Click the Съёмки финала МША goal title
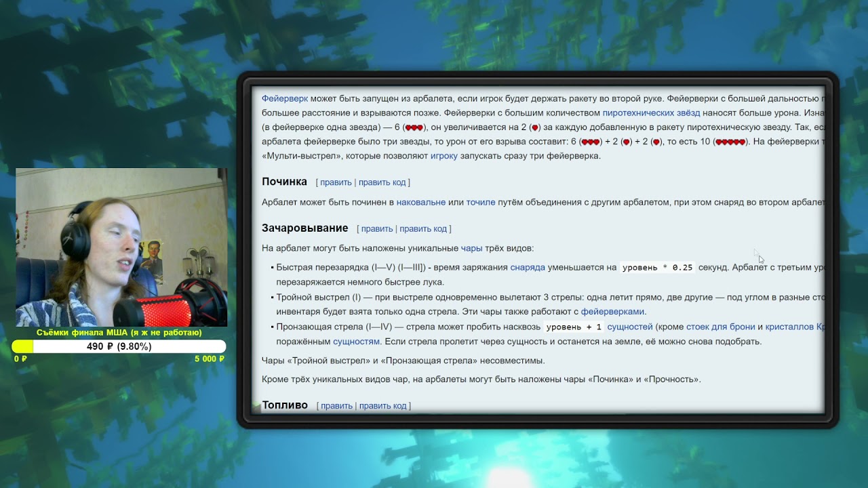This screenshot has height=488, width=868. click(119, 333)
